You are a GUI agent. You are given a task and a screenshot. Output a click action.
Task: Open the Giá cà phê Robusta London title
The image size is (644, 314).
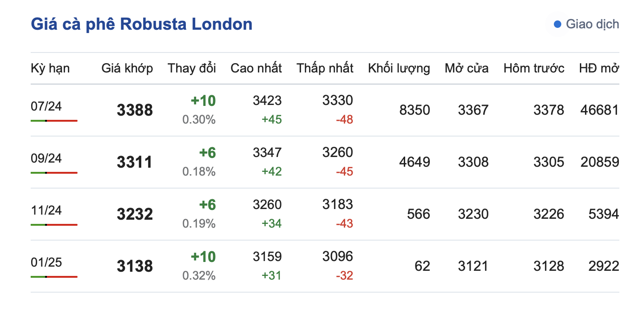tap(142, 24)
